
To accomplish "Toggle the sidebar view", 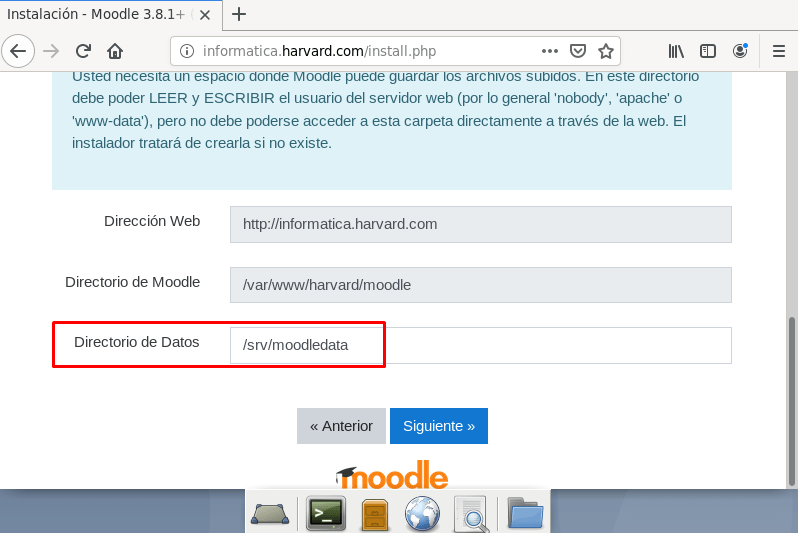I will point(708,51).
